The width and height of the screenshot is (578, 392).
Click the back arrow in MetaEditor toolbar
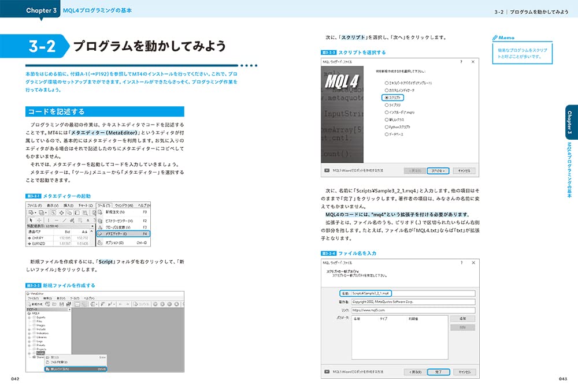120,304
